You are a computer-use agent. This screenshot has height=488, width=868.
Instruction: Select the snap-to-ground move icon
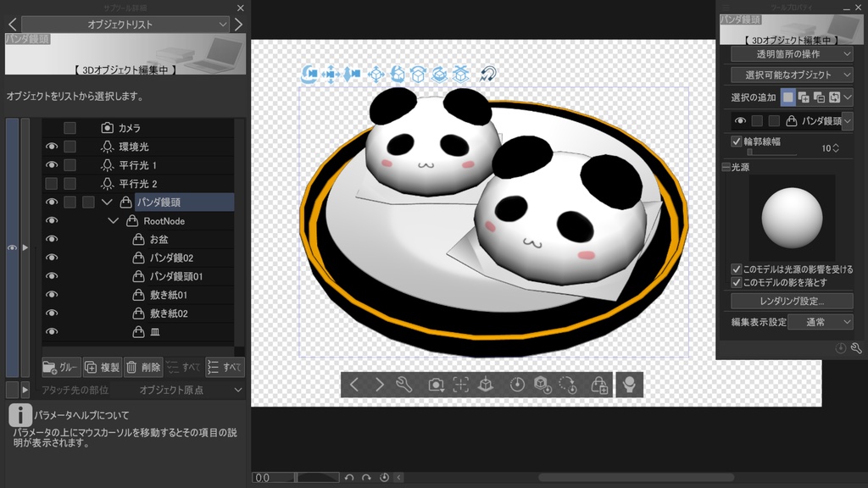(x=460, y=75)
